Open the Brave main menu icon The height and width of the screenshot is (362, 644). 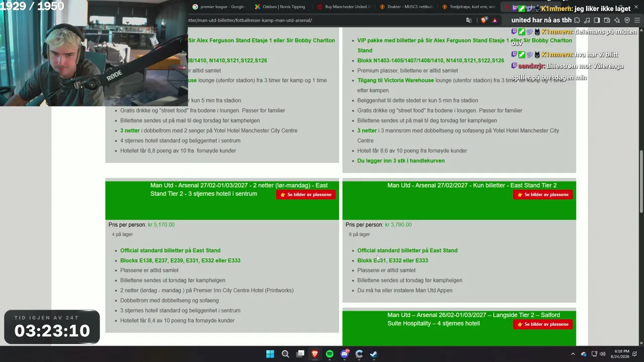(637, 20)
